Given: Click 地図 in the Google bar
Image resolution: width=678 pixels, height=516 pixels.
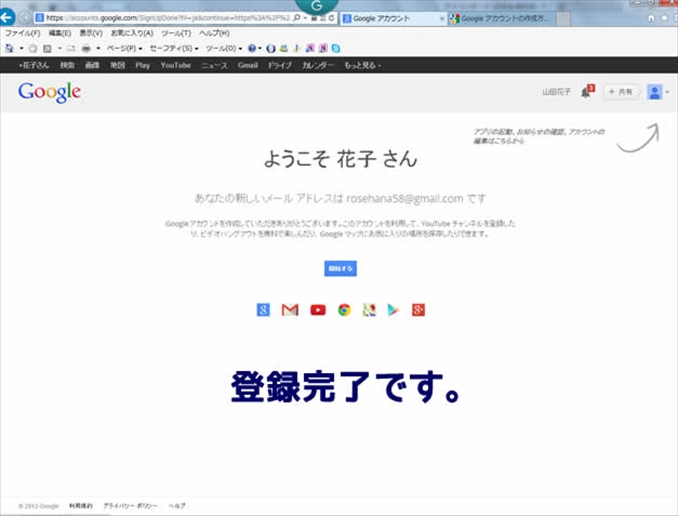Looking at the screenshot, I should point(118,65).
